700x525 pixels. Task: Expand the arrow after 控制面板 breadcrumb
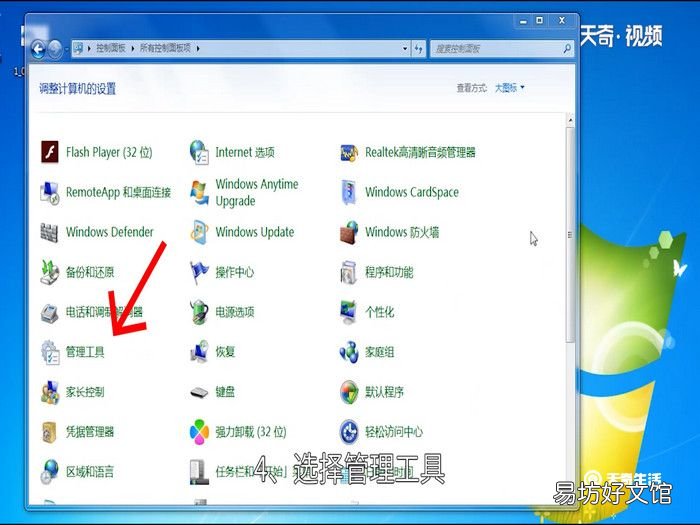[x=133, y=48]
